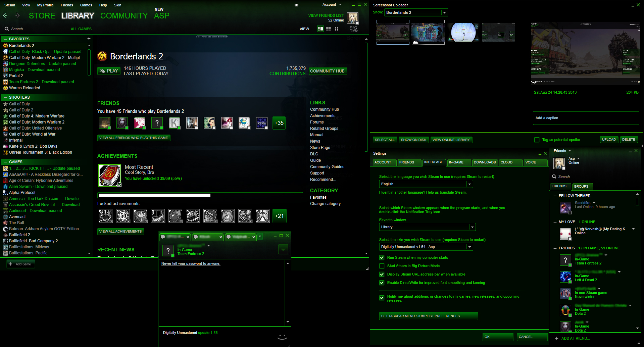Open Portal 2 in favorites list
644x347 pixels.
click(16, 76)
